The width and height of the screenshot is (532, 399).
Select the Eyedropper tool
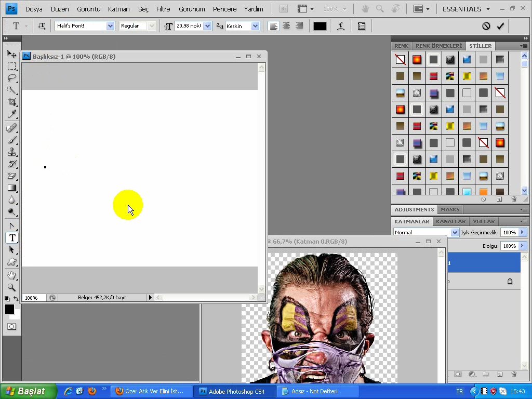pyautogui.click(x=12, y=114)
